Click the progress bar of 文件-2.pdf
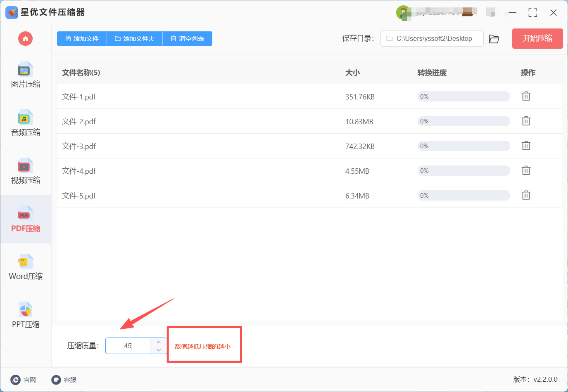The height and width of the screenshot is (392, 568). [x=464, y=121]
